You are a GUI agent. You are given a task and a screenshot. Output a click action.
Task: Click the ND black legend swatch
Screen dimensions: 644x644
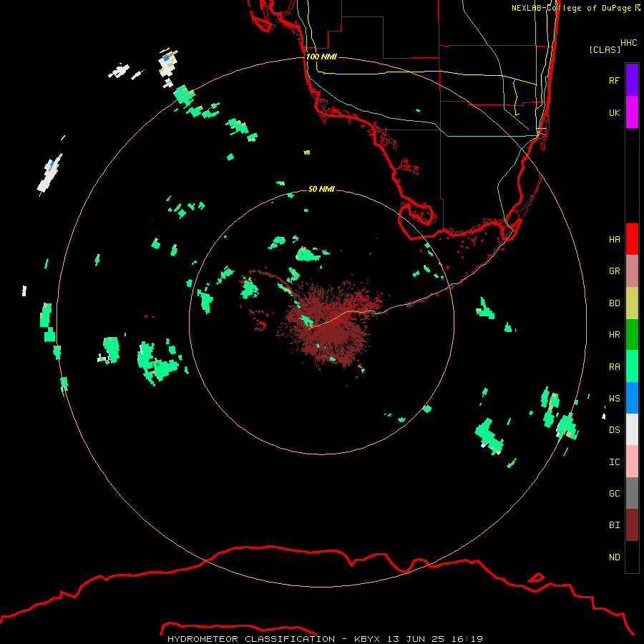coord(632,557)
